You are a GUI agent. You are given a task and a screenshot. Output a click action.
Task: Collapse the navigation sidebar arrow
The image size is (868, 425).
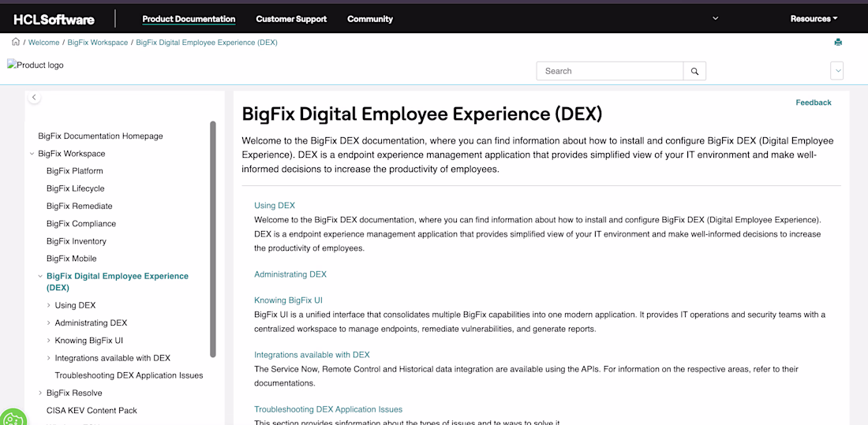point(34,98)
